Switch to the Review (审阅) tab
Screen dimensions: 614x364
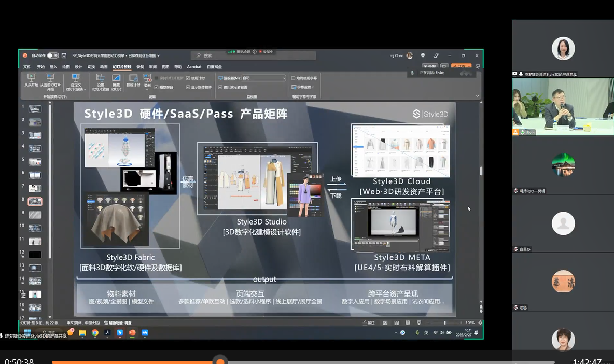152,67
